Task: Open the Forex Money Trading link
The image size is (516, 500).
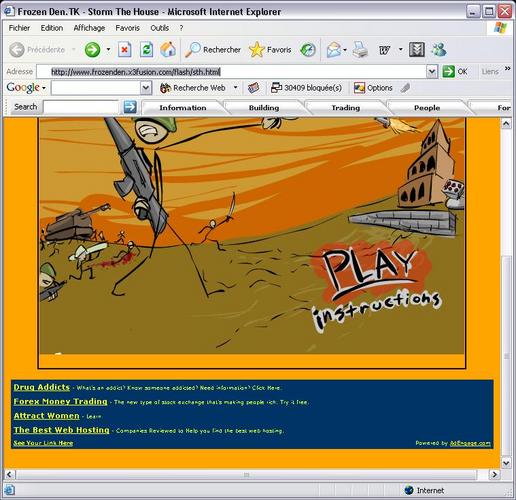Action: coord(60,401)
